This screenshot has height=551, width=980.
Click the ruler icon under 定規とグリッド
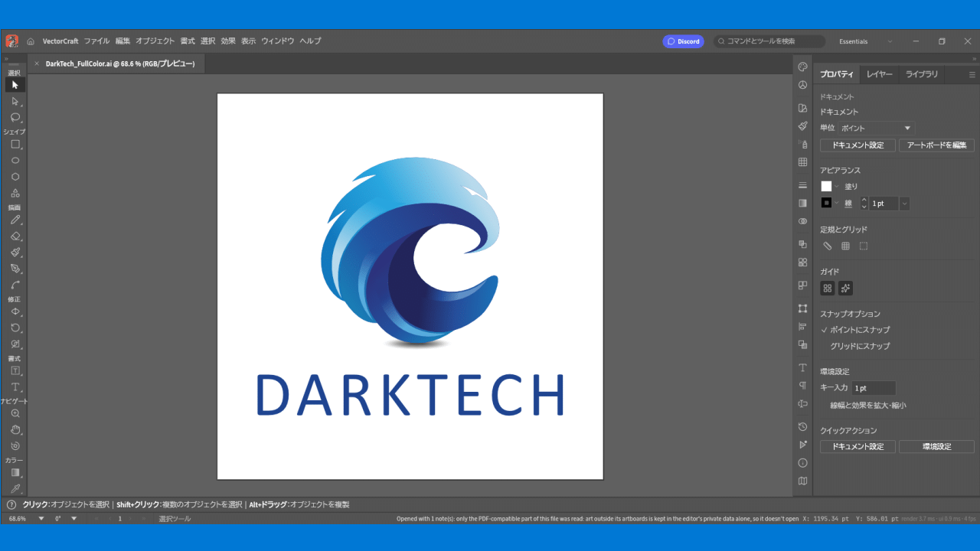coord(828,246)
